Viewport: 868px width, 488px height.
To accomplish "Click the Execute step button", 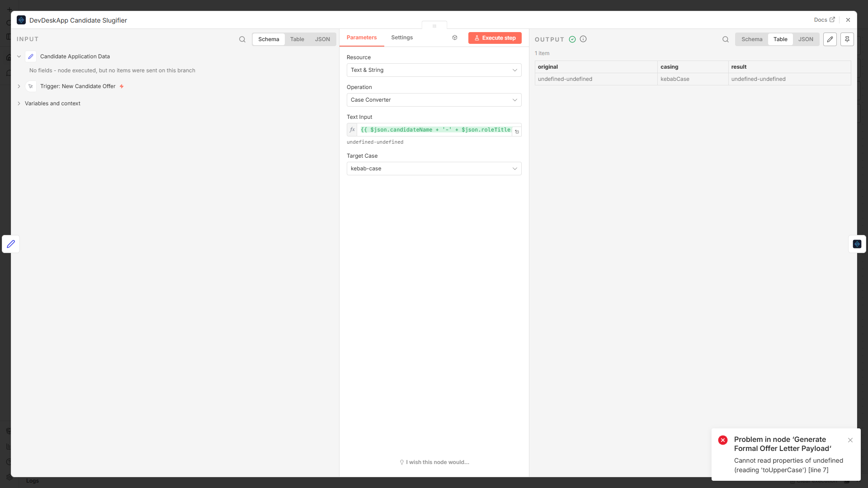I will (495, 38).
